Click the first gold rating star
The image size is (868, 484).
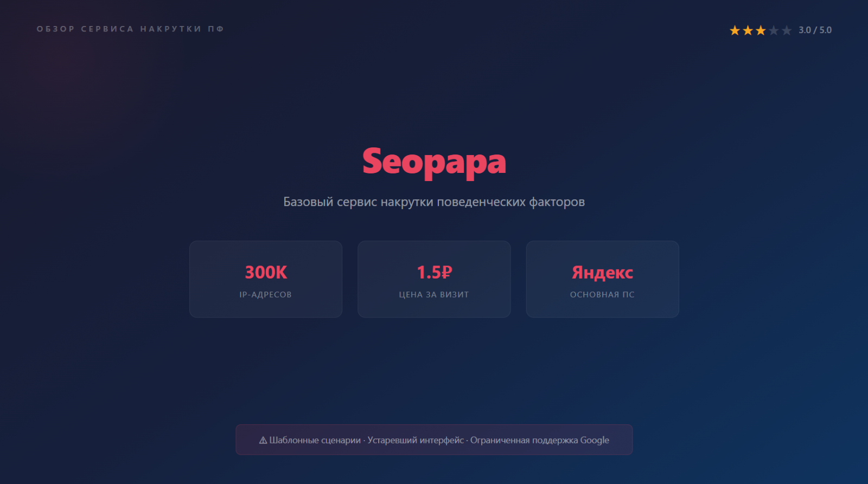coord(735,30)
